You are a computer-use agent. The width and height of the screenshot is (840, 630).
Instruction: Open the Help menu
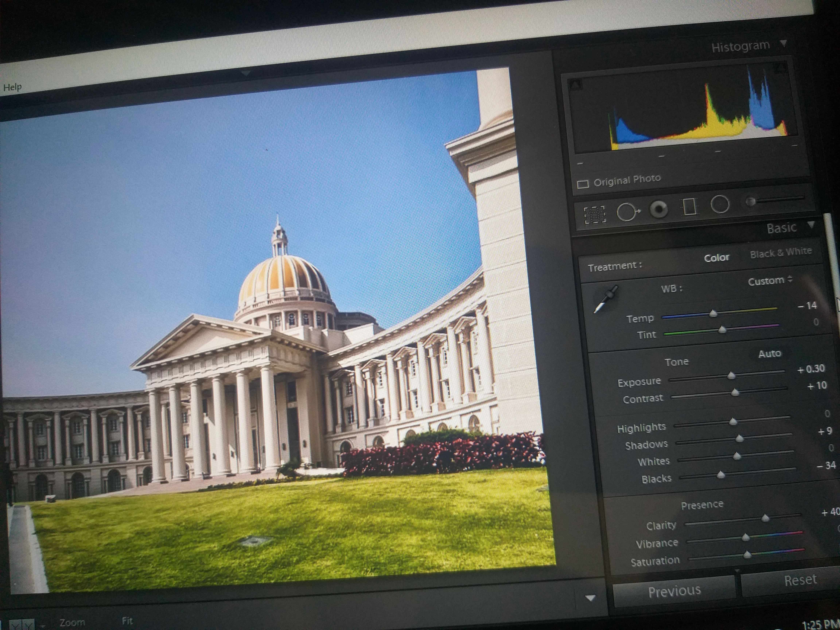(x=13, y=87)
